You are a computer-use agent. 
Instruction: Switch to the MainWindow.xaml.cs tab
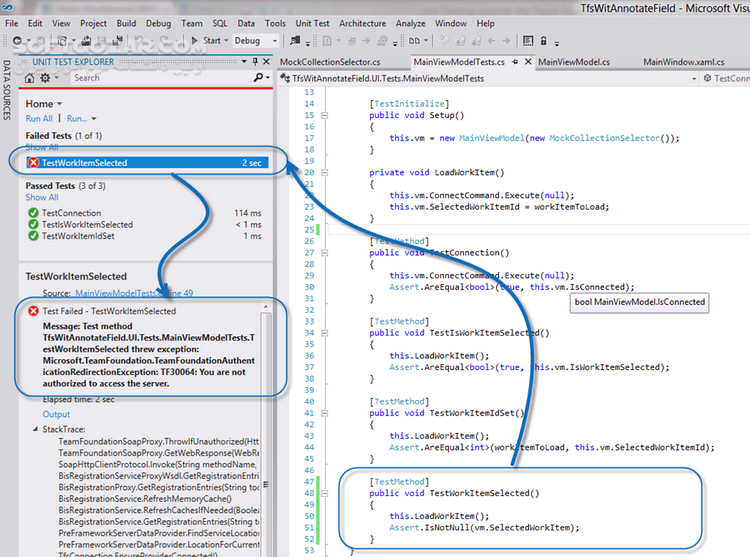pyautogui.click(x=684, y=62)
